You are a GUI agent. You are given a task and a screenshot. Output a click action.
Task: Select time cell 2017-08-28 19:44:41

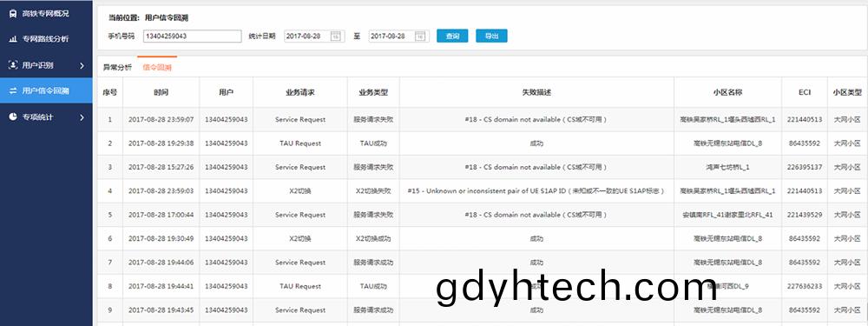[x=161, y=287]
